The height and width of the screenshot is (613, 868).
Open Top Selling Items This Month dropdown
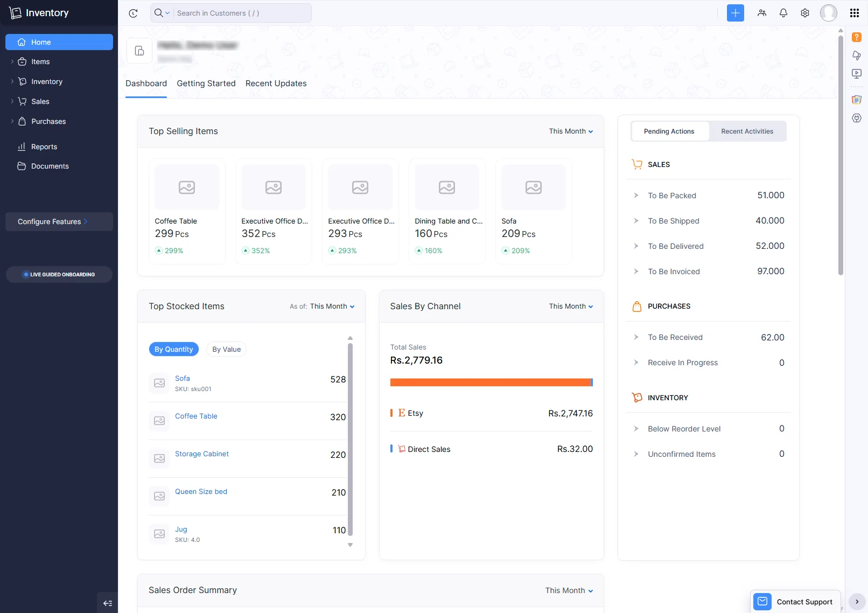(x=571, y=131)
